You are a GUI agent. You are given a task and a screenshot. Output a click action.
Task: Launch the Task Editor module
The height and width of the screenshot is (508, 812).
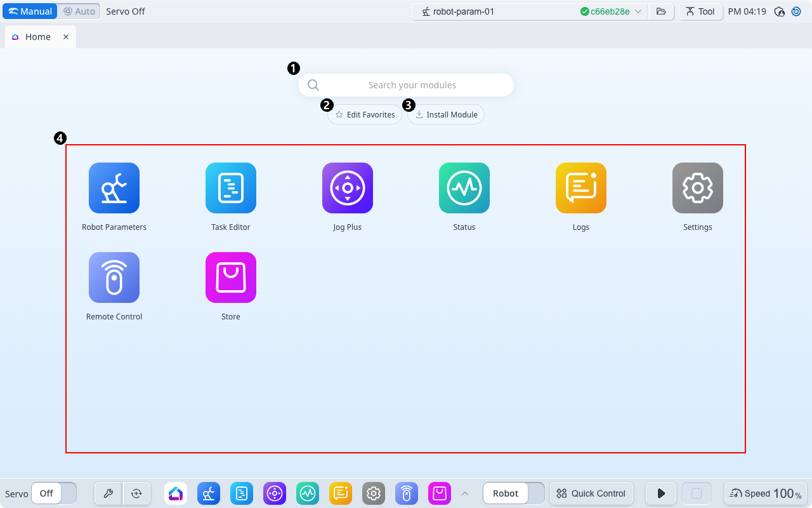click(231, 188)
